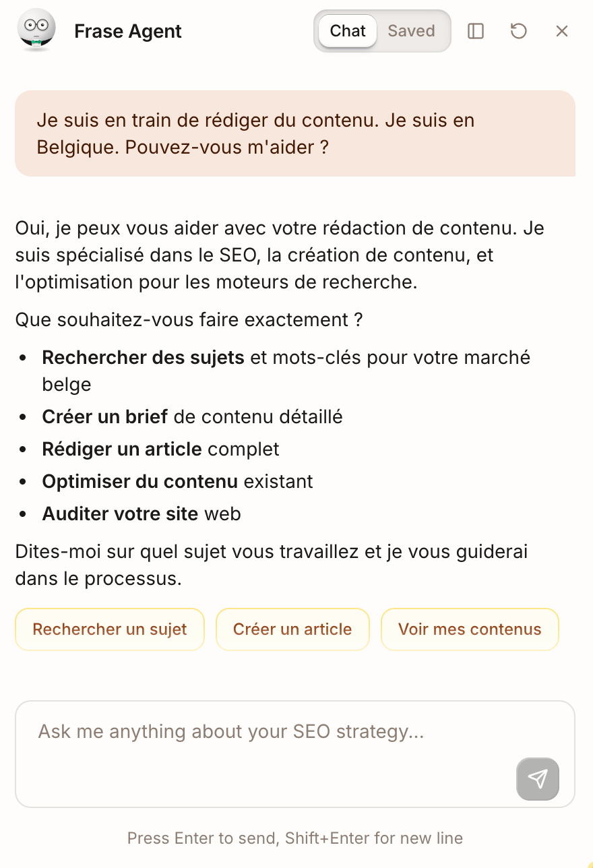Image resolution: width=593 pixels, height=868 pixels.
Task: Toggle the Chat/Saved view switcher
Action: [x=381, y=31]
